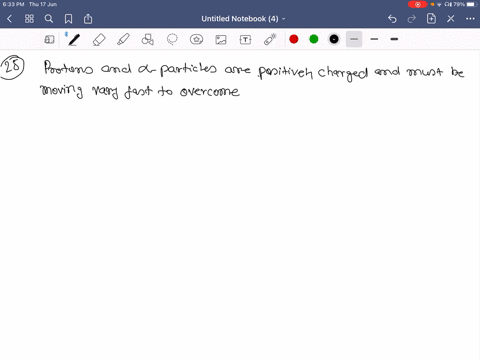Add a new page to the notebook
Image resolution: width=480 pixels, height=360 pixels.
click(x=431, y=19)
